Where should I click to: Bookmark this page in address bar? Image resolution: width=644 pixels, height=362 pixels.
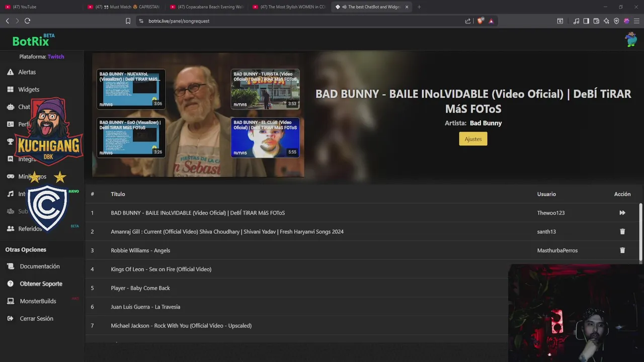click(128, 21)
